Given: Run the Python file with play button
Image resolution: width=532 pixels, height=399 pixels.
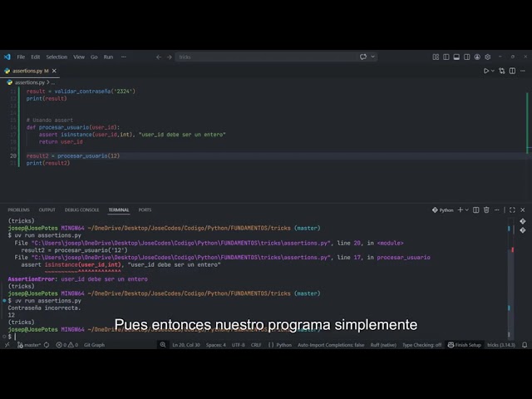Looking at the screenshot, I should 485,71.
